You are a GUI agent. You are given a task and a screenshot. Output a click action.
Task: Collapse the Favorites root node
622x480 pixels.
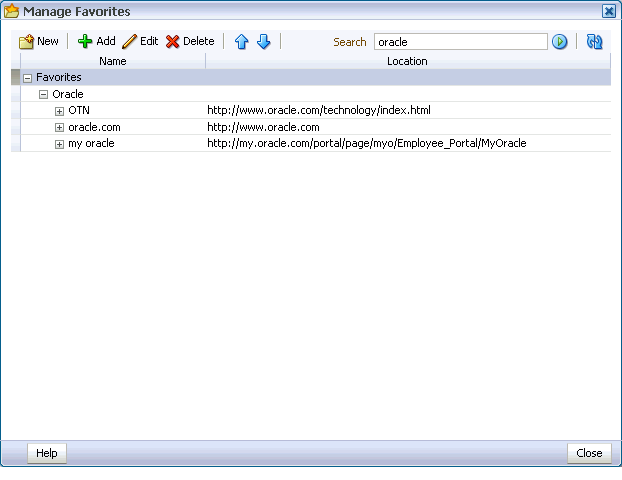coord(27,78)
